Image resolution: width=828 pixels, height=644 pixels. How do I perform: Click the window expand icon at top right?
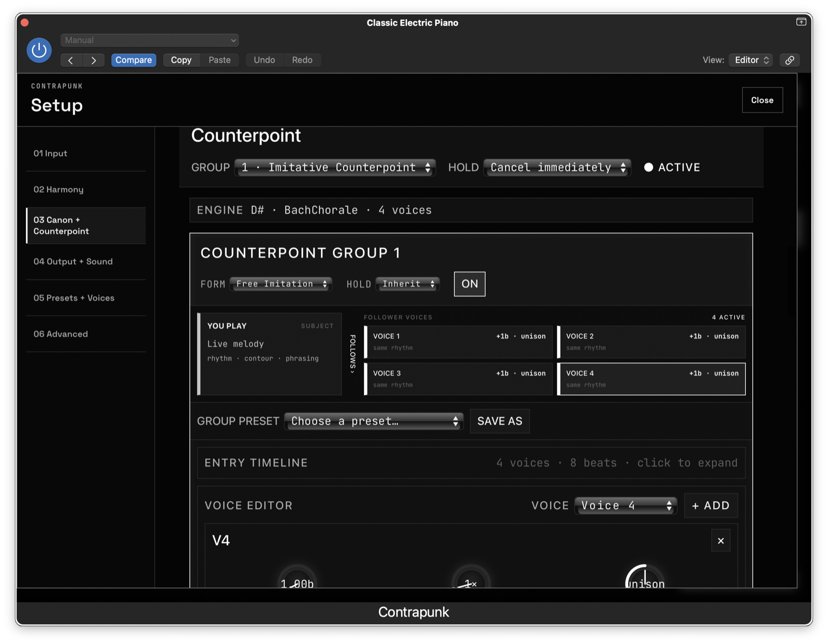[801, 22]
